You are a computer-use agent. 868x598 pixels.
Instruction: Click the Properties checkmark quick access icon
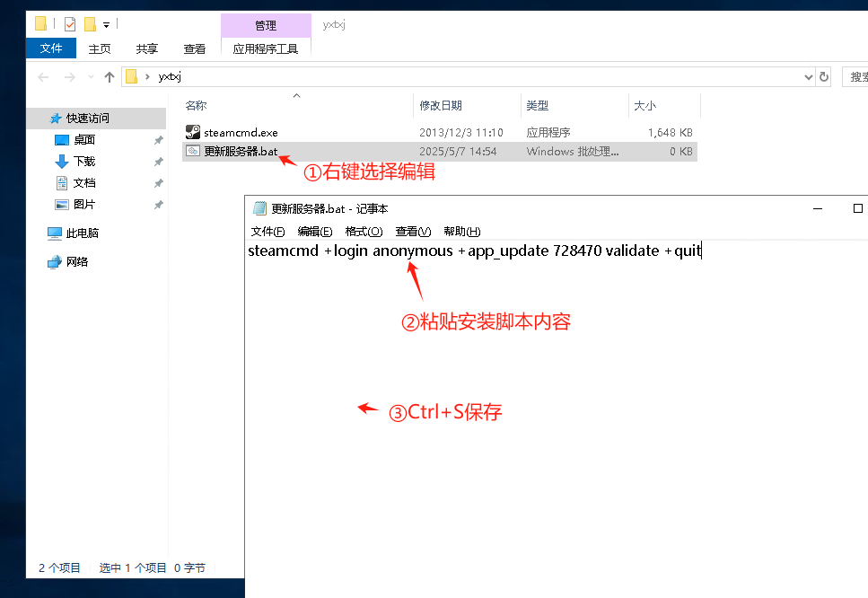pos(70,24)
